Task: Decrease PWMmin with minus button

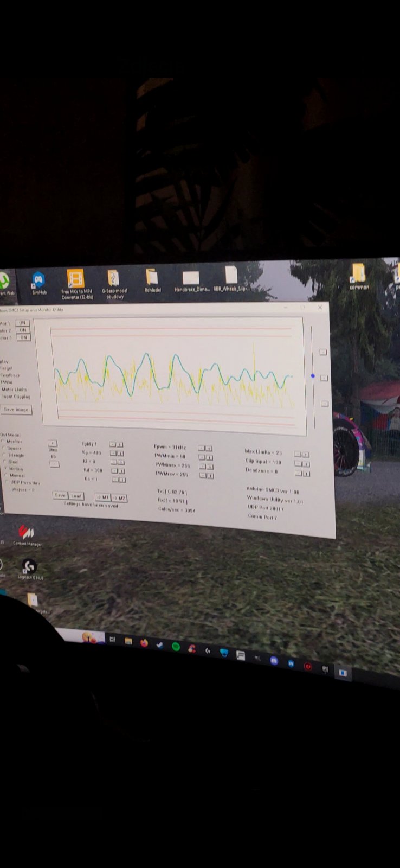Action: (x=202, y=457)
